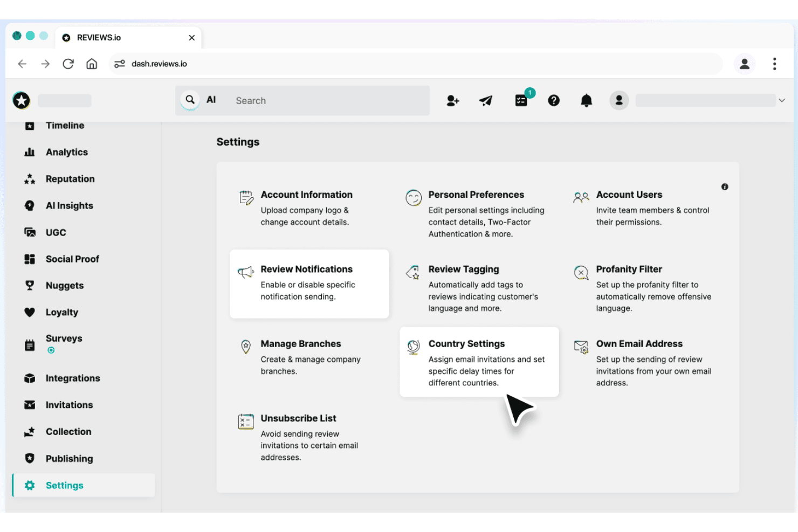Open the invite user icon
The image size is (798, 532).
pyautogui.click(x=453, y=100)
